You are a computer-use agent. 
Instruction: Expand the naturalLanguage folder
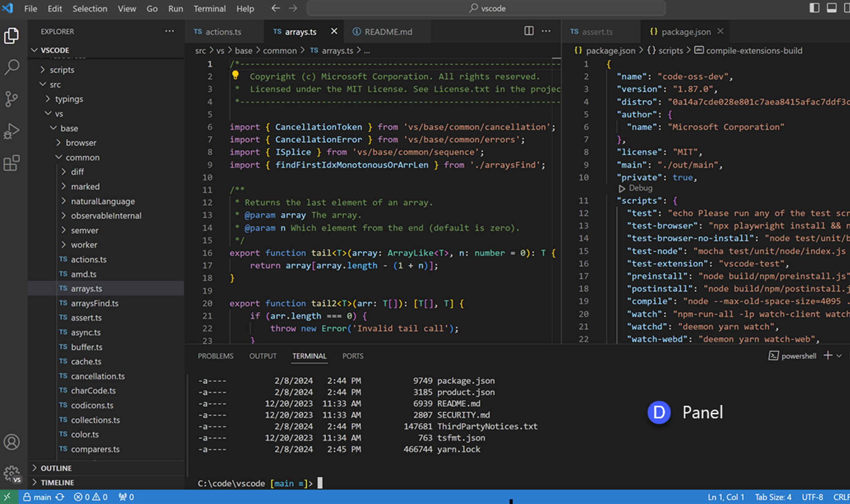click(106, 201)
